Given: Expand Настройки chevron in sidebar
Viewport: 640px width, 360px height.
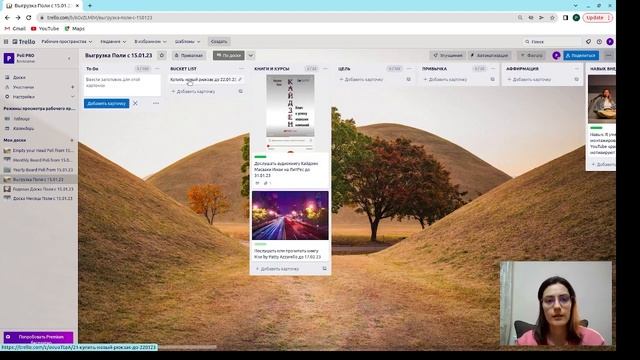Looking at the screenshot, I should 73,97.
